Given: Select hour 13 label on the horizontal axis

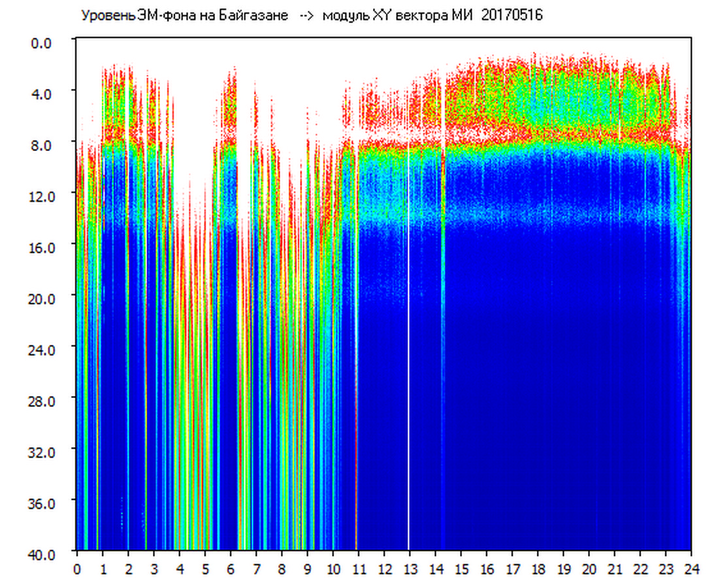Looking at the screenshot, I should (410, 568).
